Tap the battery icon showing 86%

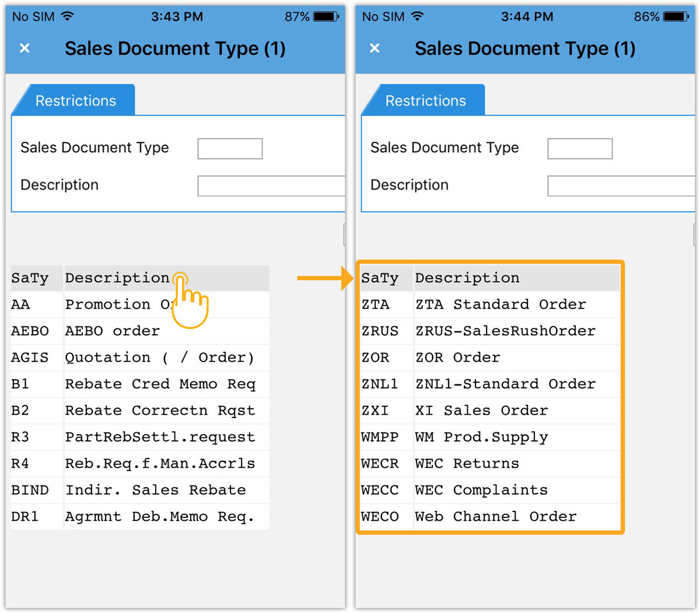coord(676,17)
